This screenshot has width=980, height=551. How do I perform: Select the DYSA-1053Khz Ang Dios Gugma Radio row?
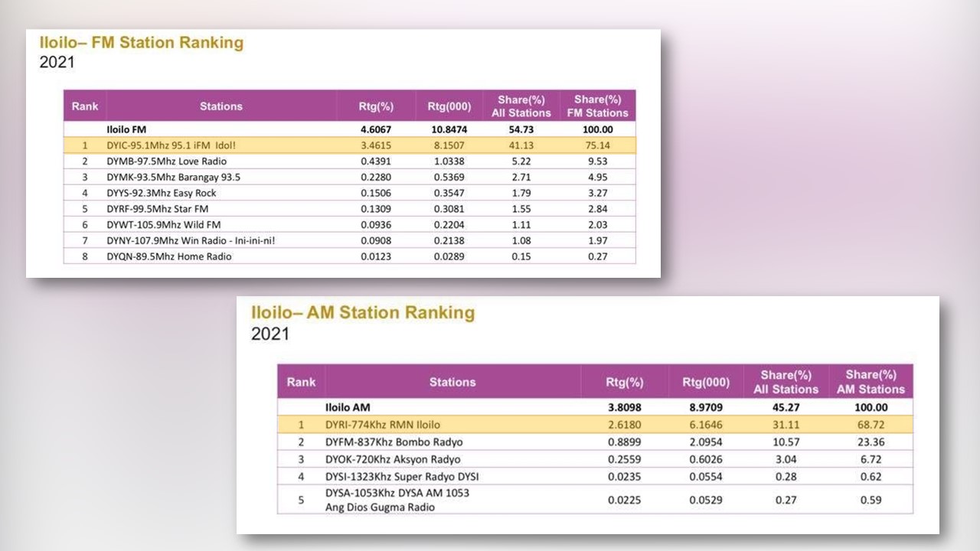(x=397, y=500)
